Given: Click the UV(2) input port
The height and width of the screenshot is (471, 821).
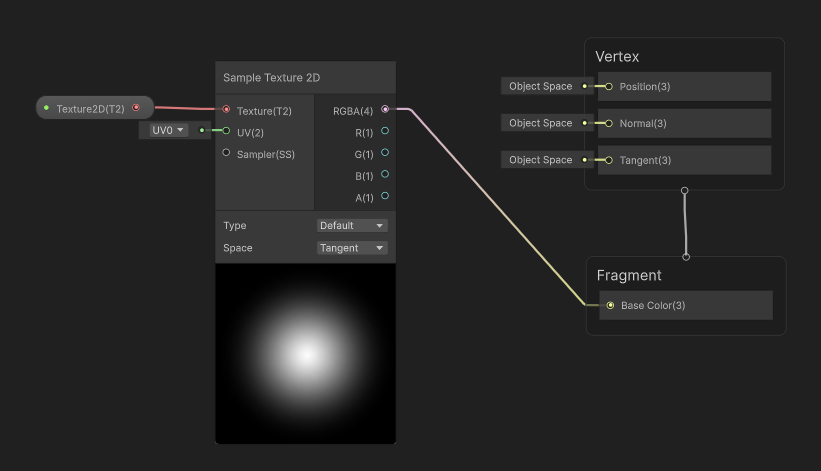Looking at the screenshot, I should pos(226,131).
